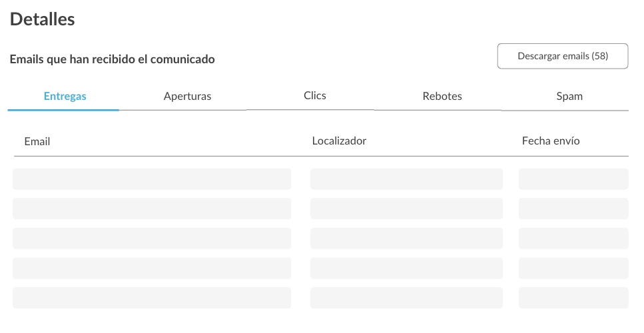Click last placeholder cell under Fecha envío

point(573,298)
